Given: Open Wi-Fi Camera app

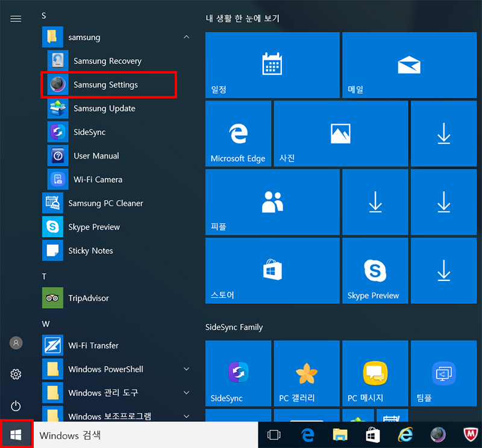Looking at the screenshot, I should [118, 180].
